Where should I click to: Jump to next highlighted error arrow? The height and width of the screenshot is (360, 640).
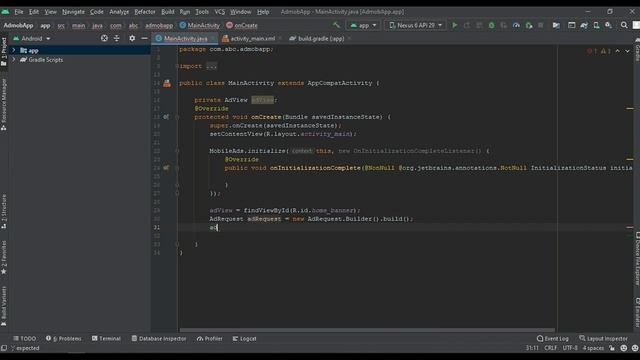tap(627, 51)
